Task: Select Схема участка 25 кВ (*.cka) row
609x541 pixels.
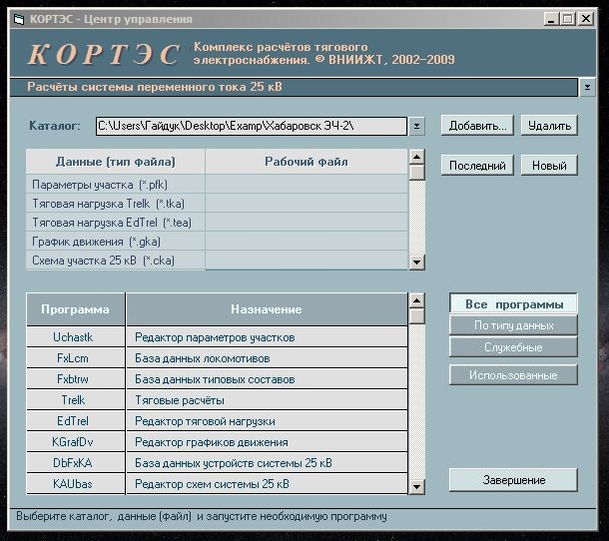Action: pos(115,260)
